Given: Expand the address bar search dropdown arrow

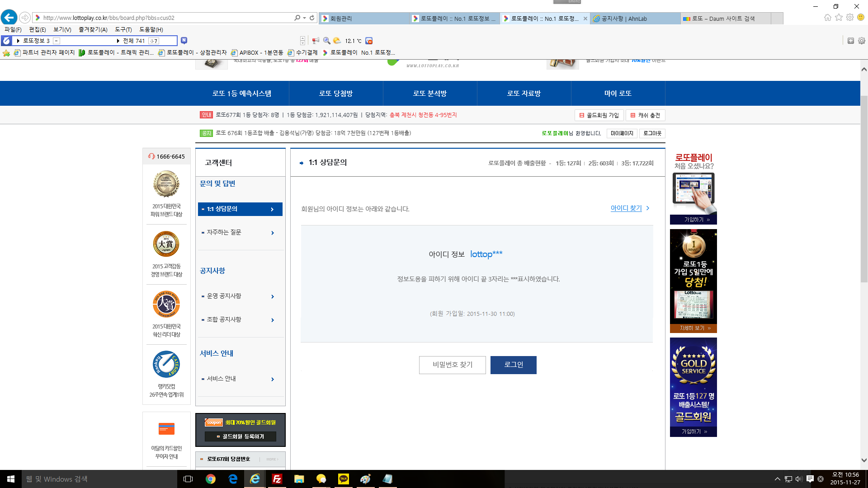Looking at the screenshot, I should pyautogui.click(x=305, y=18).
